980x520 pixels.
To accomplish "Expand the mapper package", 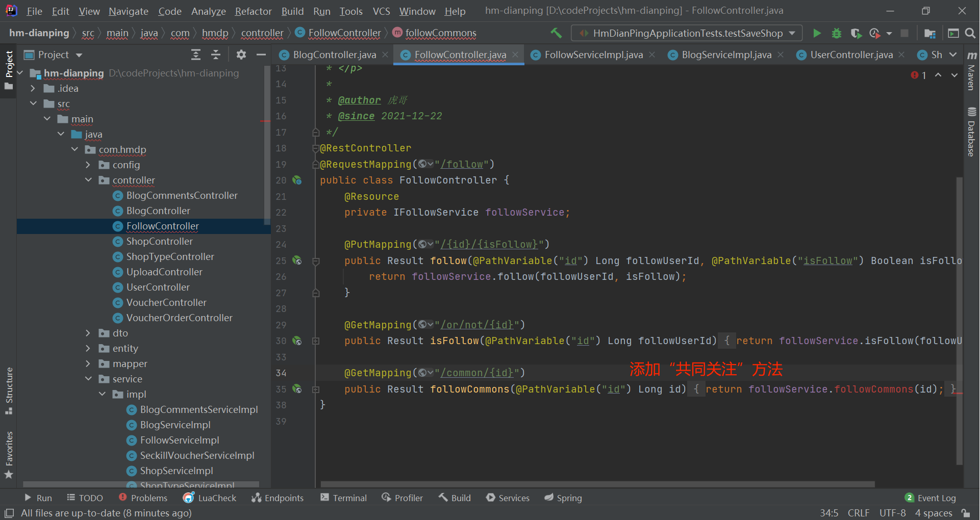I will pos(88,363).
